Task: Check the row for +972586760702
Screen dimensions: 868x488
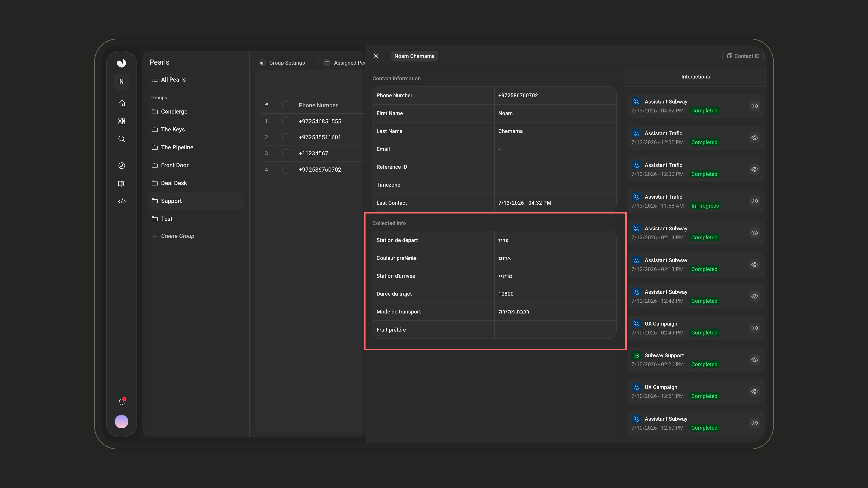Action: click(286, 170)
